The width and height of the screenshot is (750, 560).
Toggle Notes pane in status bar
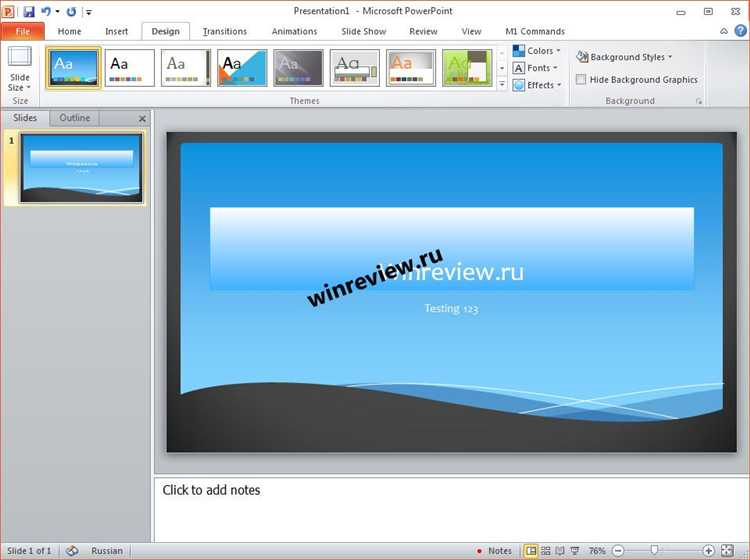[x=494, y=551]
